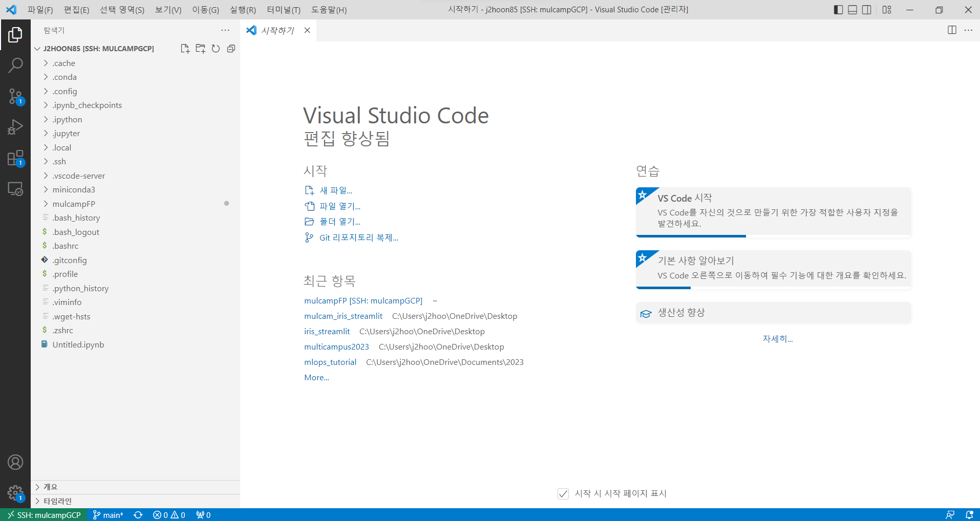The height and width of the screenshot is (521, 980).
Task: Open the Manage gear menu
Action: click(x=15, y=493)
